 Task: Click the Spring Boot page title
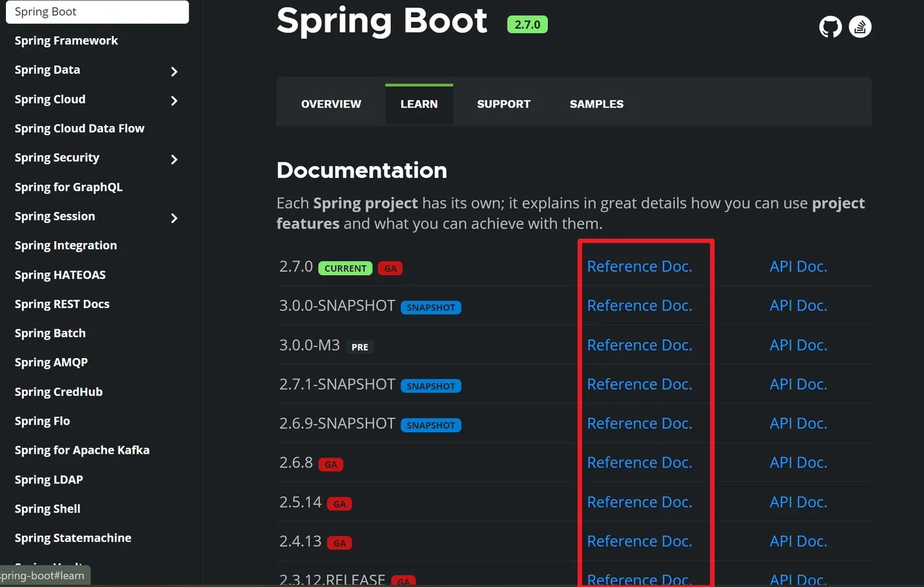[x=382, y=20]
